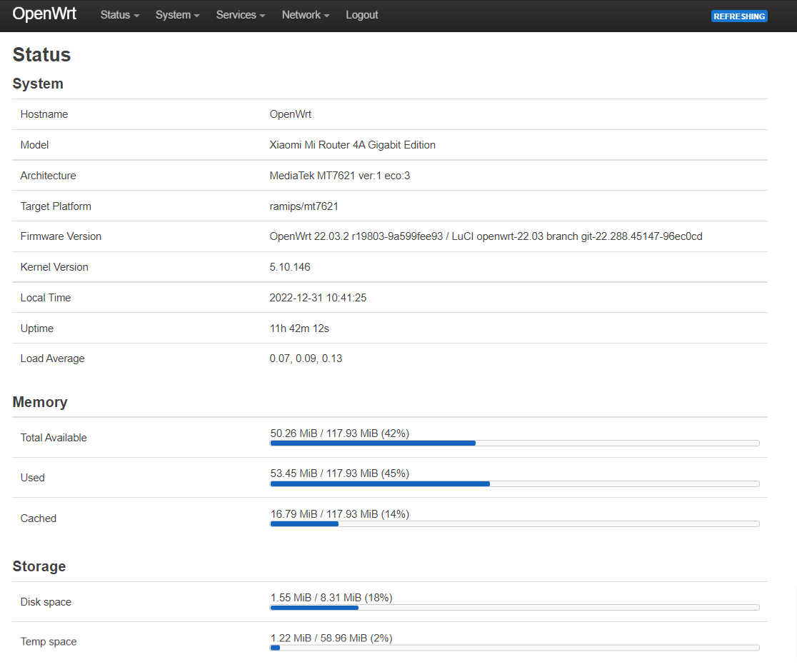The image size is (797, 672).
Task: Click the OpenWrt brand logo link
Action: (x=44, y=14)
